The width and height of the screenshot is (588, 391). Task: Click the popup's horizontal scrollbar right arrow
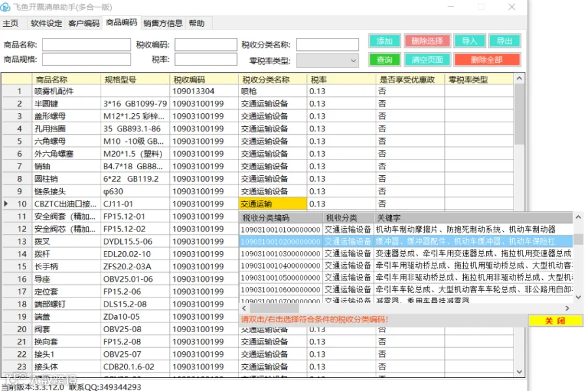coord(567,308)
